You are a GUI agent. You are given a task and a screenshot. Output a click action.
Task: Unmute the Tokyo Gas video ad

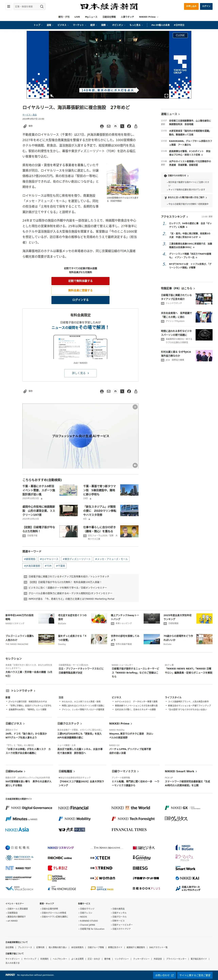[52, 96]
